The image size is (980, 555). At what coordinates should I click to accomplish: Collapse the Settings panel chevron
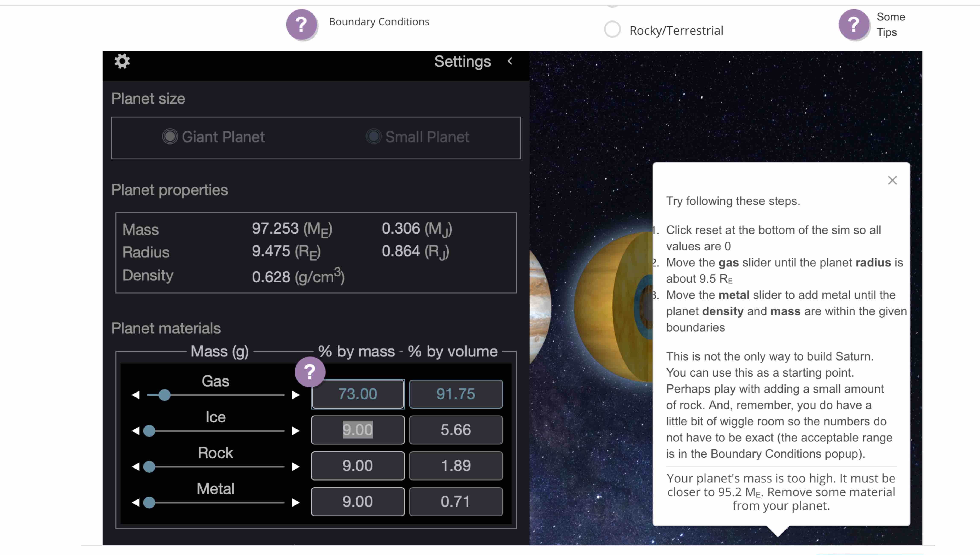pos(510,61)
